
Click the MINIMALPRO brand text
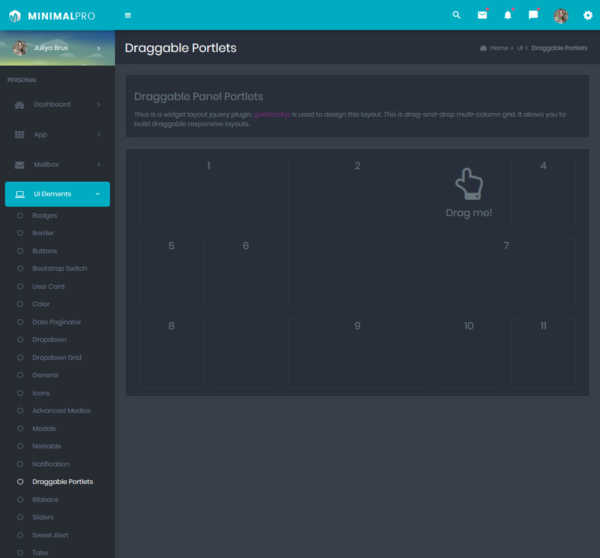coord(61,16)
